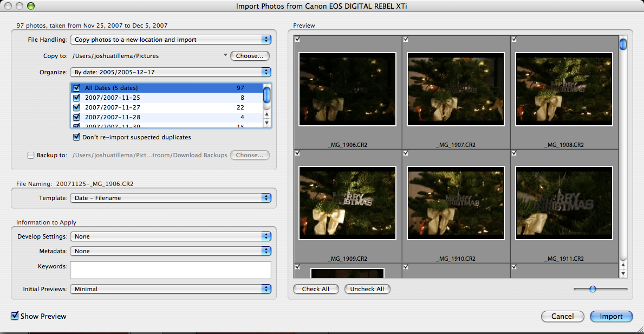
Task: Click the dates list scroll down arrow
Action: tap(266, 123)
